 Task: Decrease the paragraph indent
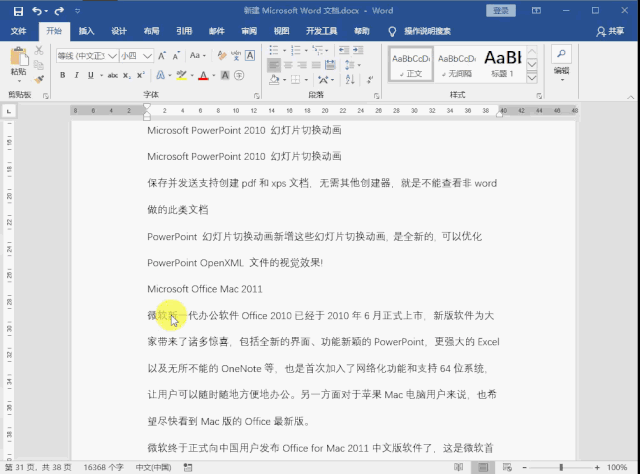[x=344, y=50]
